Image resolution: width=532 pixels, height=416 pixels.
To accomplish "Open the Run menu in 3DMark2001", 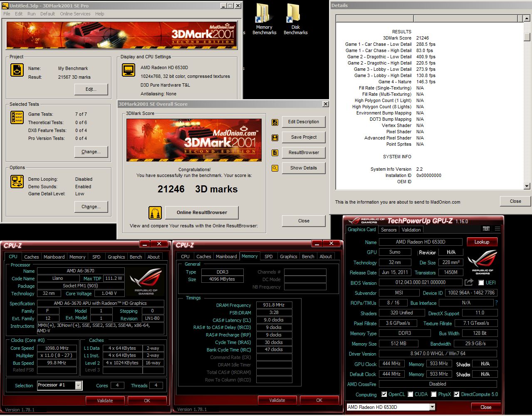I will click(x=32, y=14).
